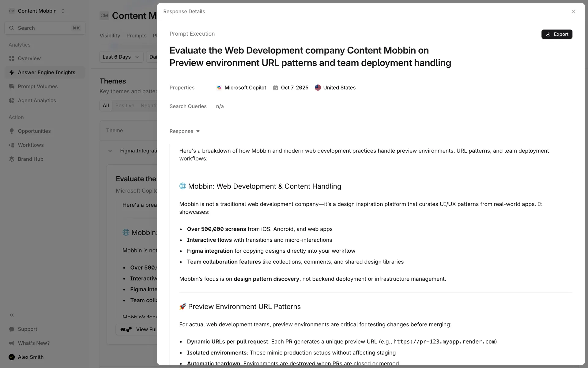This screenshot has width=588, height=368.
Task: Click What's New megaphone icon
Action: coord(12,343)
